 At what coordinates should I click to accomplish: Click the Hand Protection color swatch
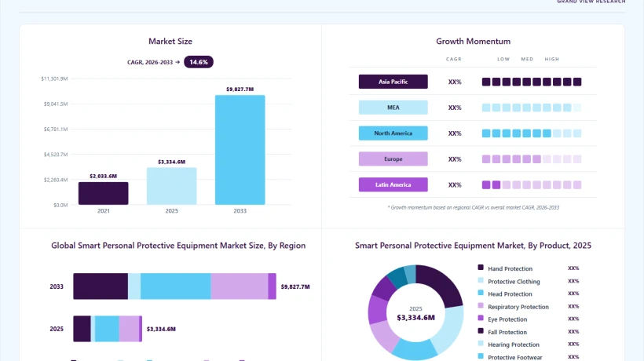coord(481,268)
